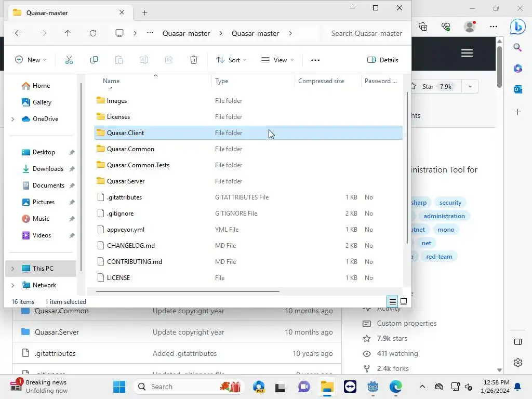Click the file list vertical scrollbar
This screenshot has height=399, width=532.
tap(407, 168)
